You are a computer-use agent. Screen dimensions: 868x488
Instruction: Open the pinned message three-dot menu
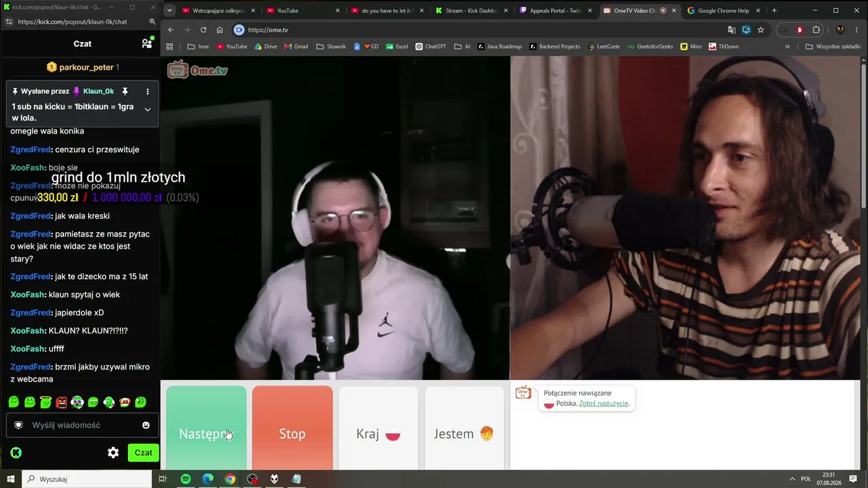tap(147, 91)
